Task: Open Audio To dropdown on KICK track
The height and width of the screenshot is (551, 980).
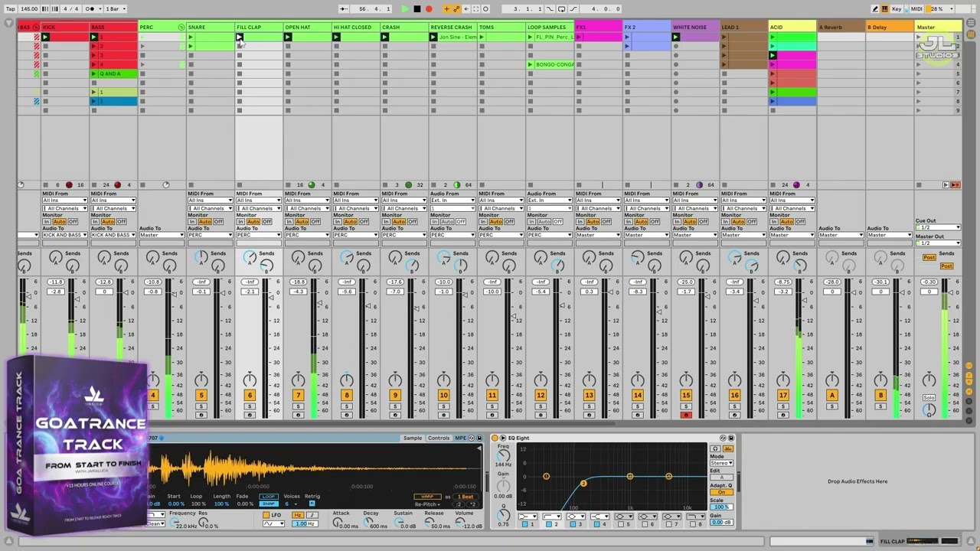Action: pyautogui.click(x=65, y=235)
